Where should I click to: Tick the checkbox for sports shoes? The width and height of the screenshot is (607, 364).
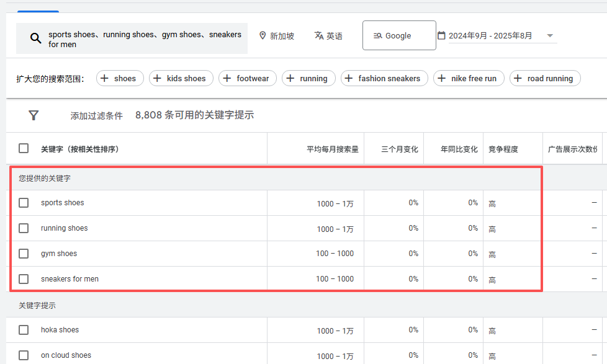click(x=24, y=203)
